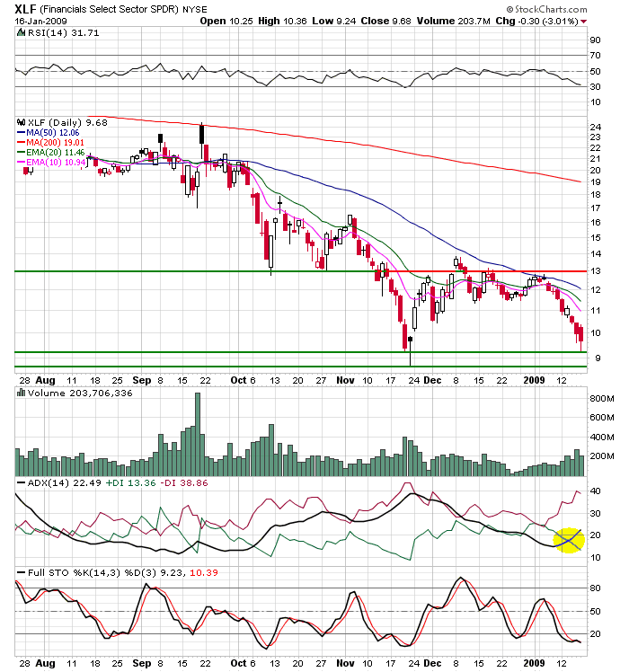Screen dimensions: 629x672
Task: Click the 24 label on price axis
Action: 596,128
